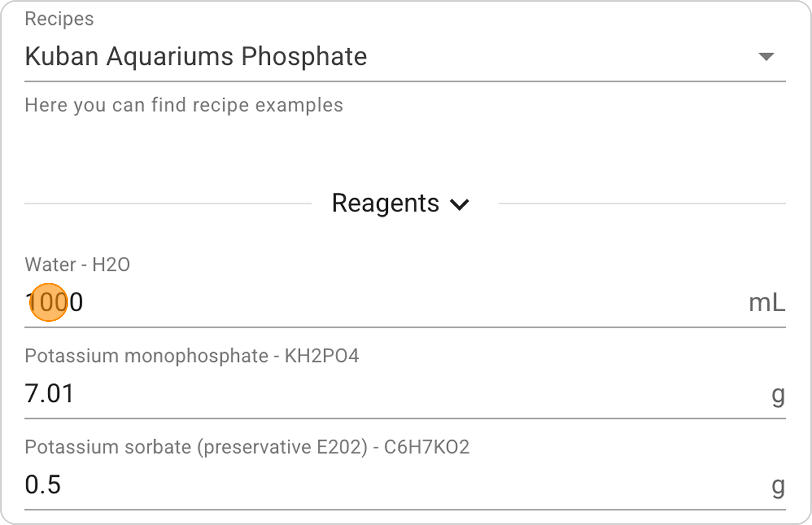Click the Potassium sorbate - C6H7KO2 label
812x525 pixels.
pos(247,447)
